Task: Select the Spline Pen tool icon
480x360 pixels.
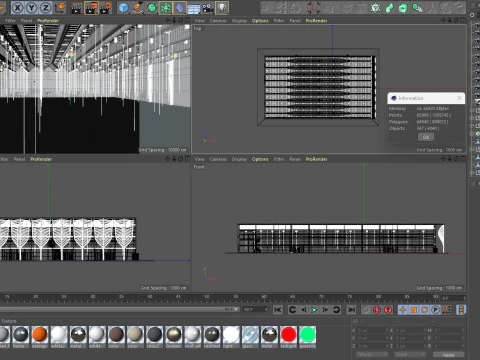Action: coord(138,8)
